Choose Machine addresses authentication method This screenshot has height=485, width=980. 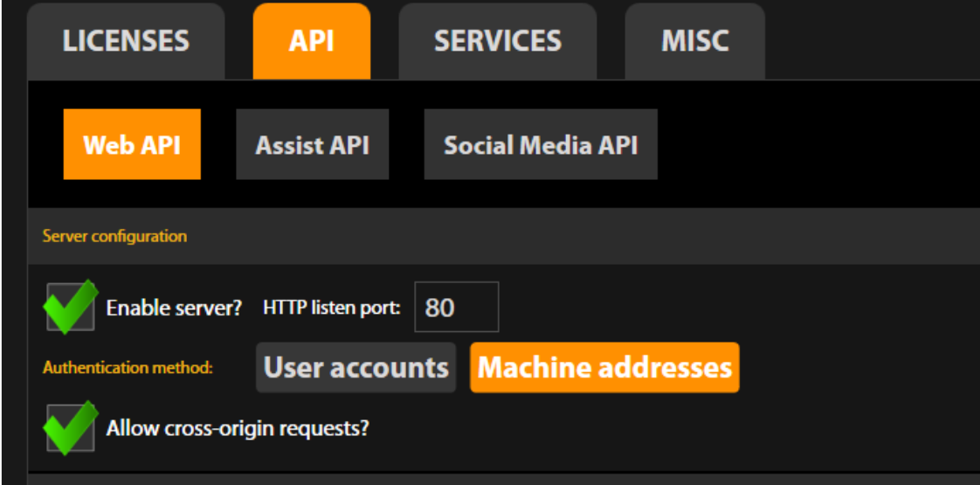click(x=604, y=368)
